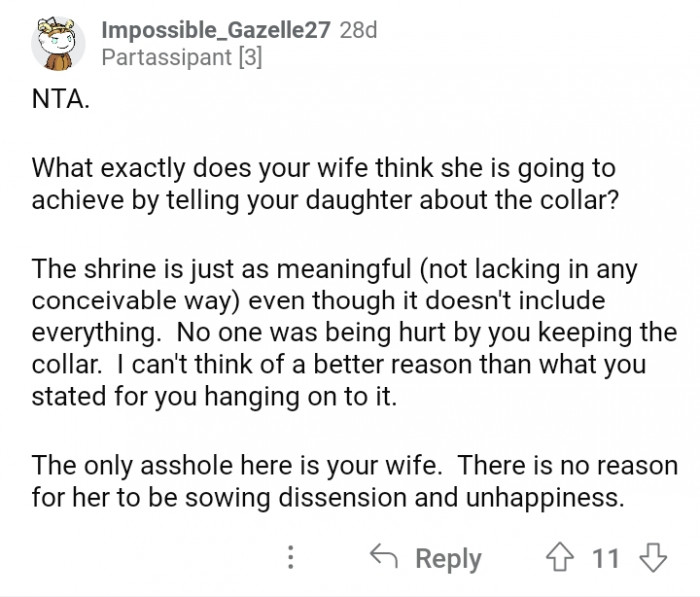Click the line starting 'What exactly does your wife'
700x597 pixels.
323,169
